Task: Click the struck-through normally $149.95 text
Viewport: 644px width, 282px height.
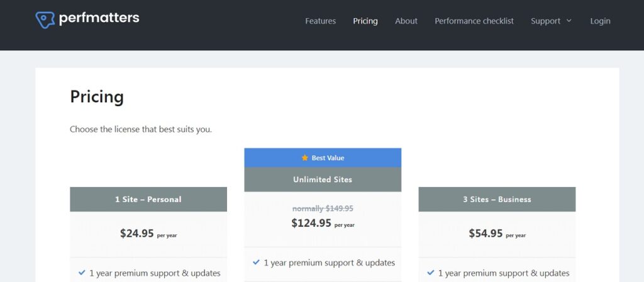Action: point(323,209)
